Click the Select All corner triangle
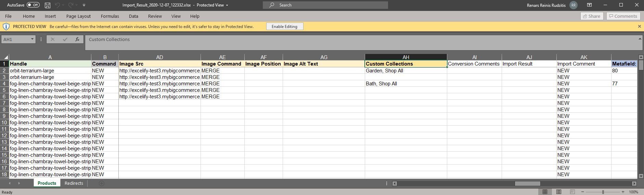 tap(5, 57)
